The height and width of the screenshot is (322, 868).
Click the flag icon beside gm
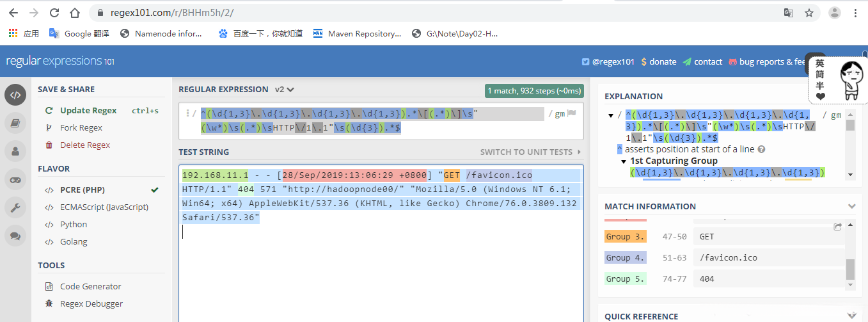[x=572, y=114]
